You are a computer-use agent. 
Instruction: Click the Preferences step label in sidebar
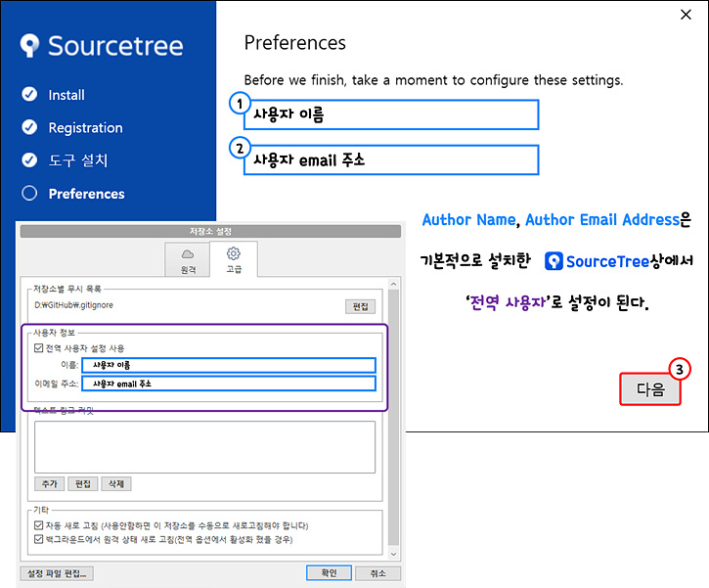click(x=86, y=194)
